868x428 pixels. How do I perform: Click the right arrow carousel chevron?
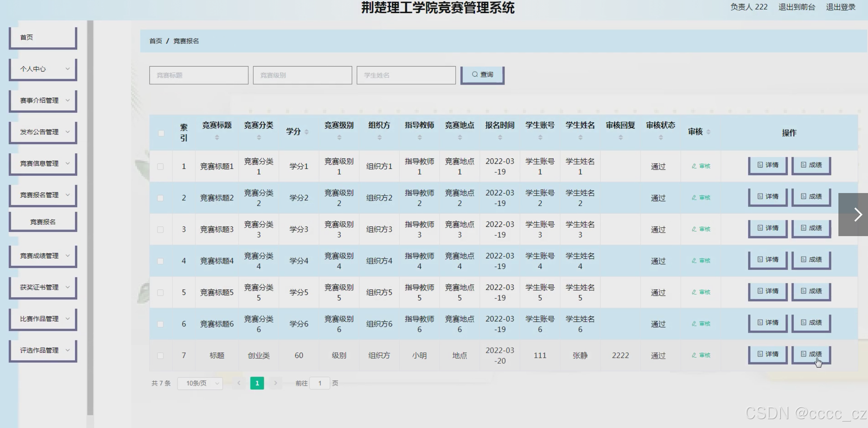[x=858, y=215]
